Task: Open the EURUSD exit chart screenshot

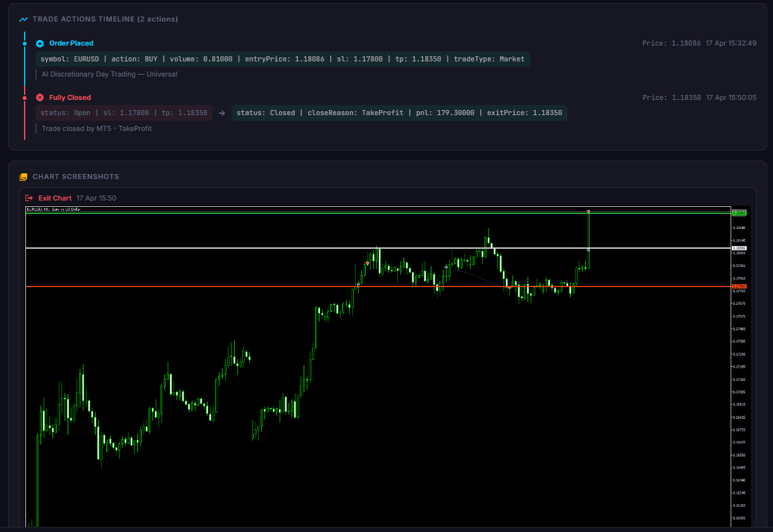Action: (x=387, y=366)
